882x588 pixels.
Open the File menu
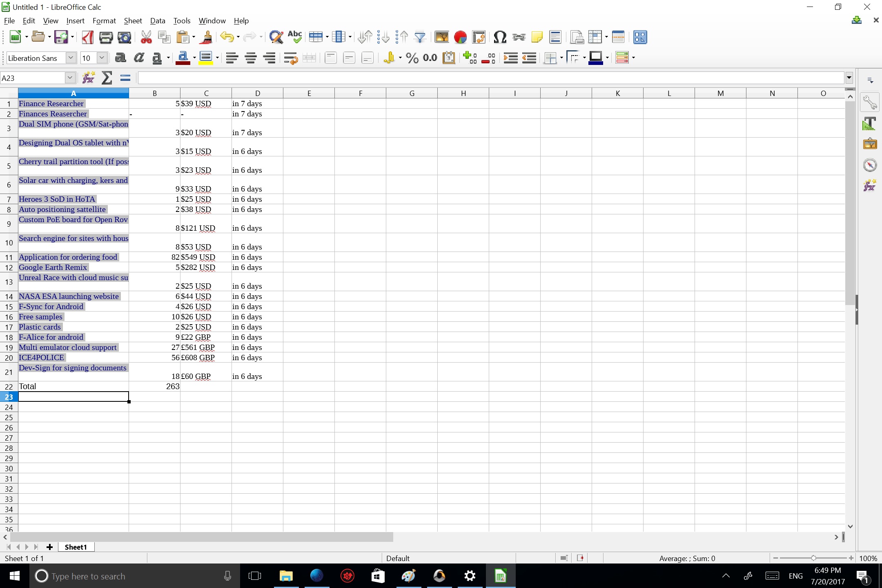click(9, 21)
